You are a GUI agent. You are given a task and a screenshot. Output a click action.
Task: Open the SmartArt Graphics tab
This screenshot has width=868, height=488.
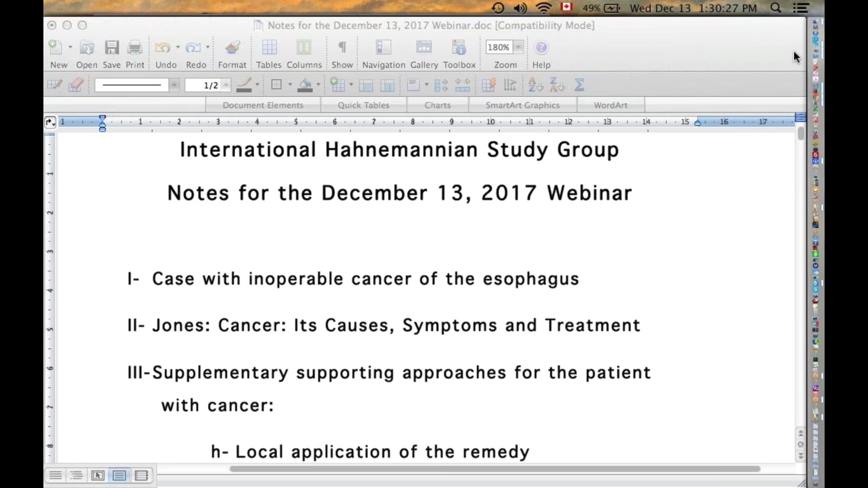click(523, 104)
